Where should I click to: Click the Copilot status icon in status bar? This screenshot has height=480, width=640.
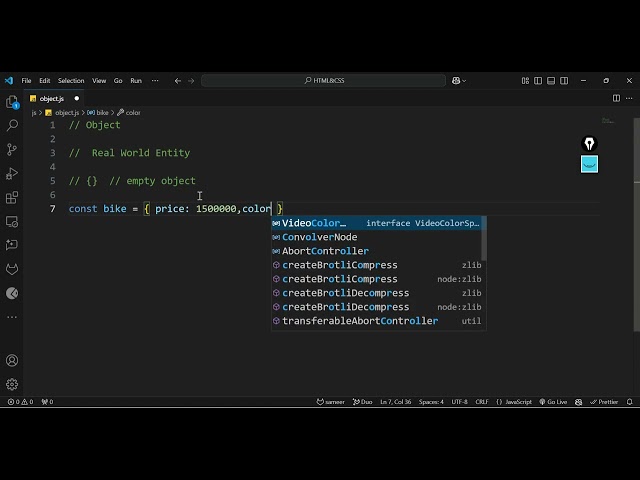578,402
